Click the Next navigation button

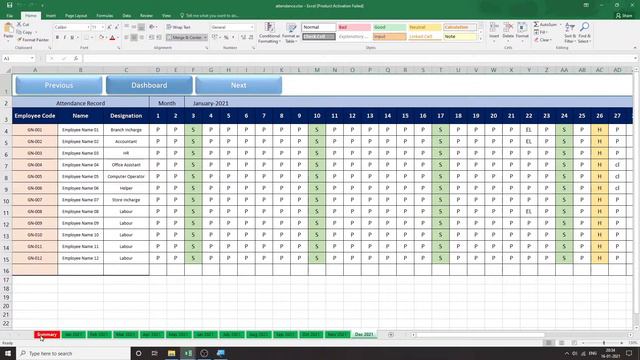pyautogui.click(x=238, y=85)
